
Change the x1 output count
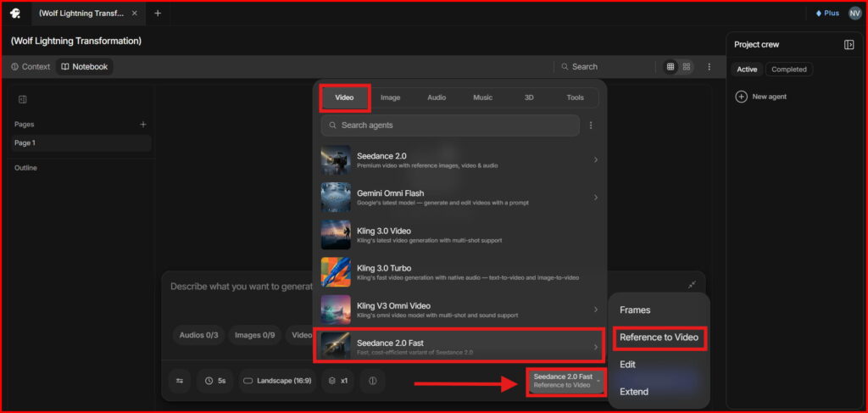pos(337,381)
